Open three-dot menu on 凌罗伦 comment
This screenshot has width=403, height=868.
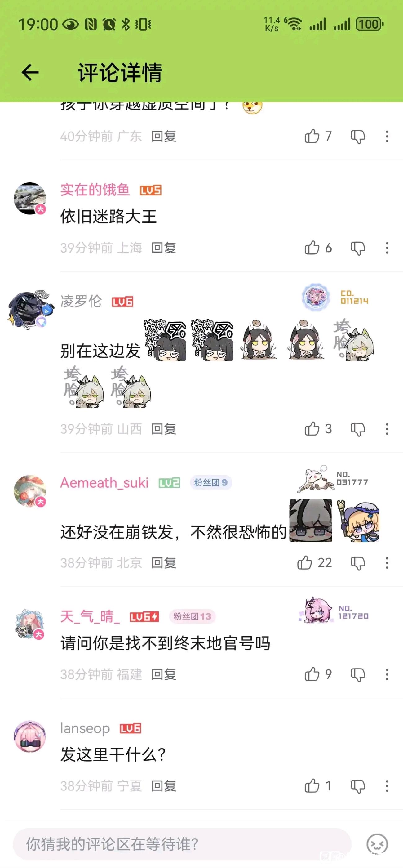tap(387, 429)
